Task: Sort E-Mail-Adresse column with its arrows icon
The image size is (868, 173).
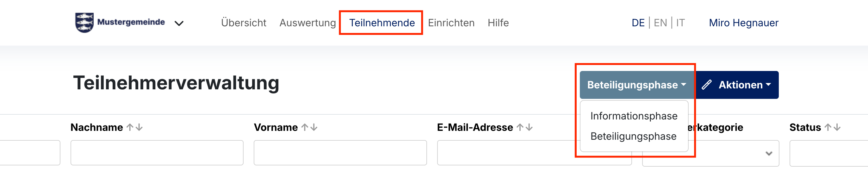Action: coord(525,127)
